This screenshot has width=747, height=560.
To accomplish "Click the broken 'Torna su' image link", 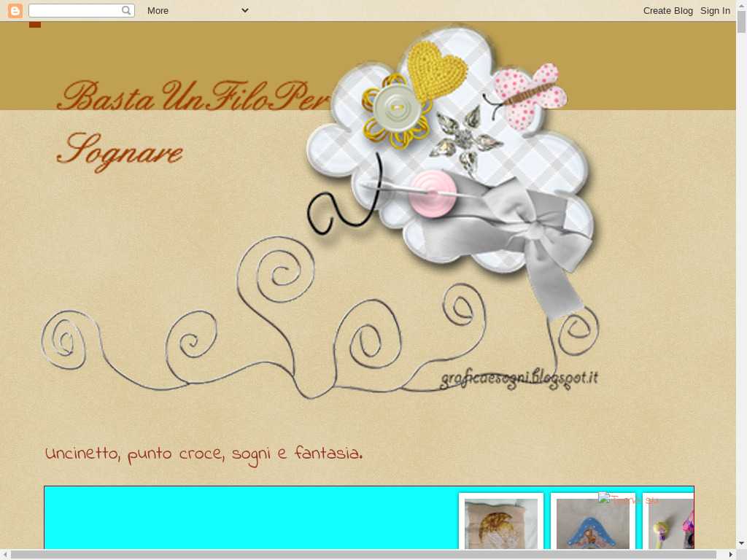I will click(x=628, y=499).
